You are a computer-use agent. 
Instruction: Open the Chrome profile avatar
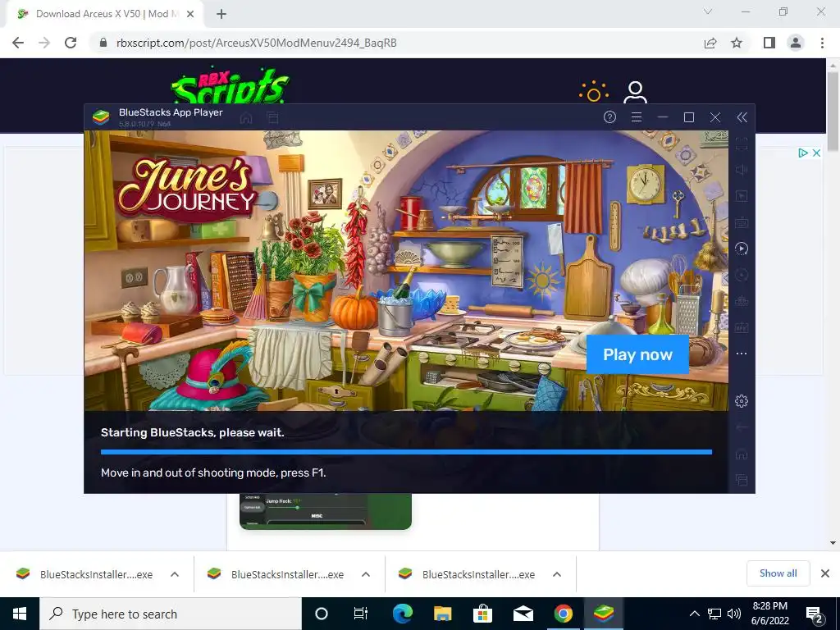click(796, 43)
